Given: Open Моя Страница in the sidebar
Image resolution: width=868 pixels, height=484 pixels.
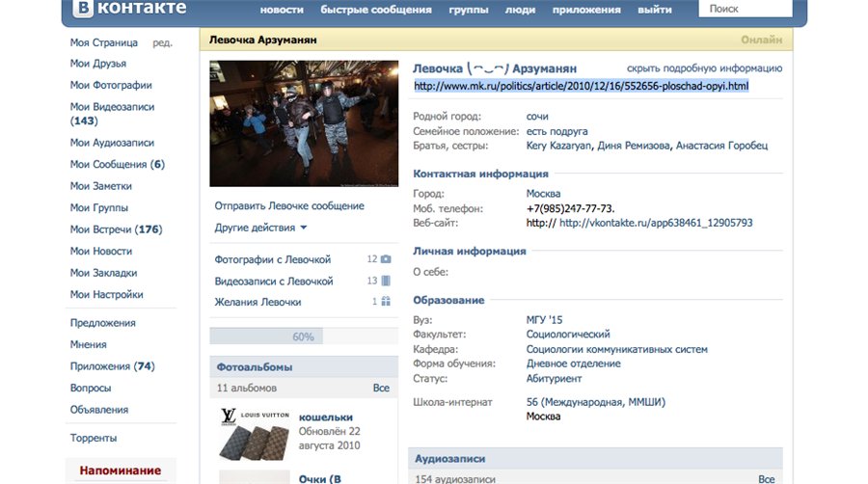Looking at the screenshot, I should (x=104, y=42).
